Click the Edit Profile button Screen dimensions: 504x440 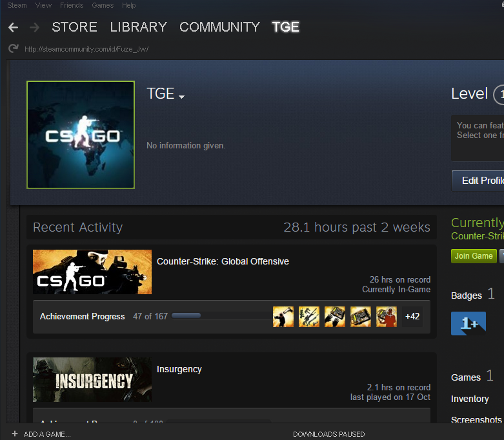click(x=478, y=181)
